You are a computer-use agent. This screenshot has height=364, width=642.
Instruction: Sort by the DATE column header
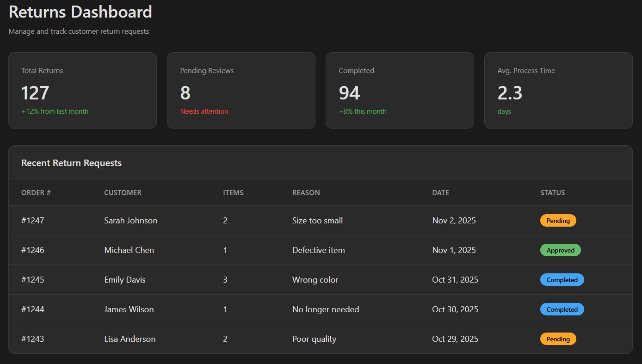point(440,192)
